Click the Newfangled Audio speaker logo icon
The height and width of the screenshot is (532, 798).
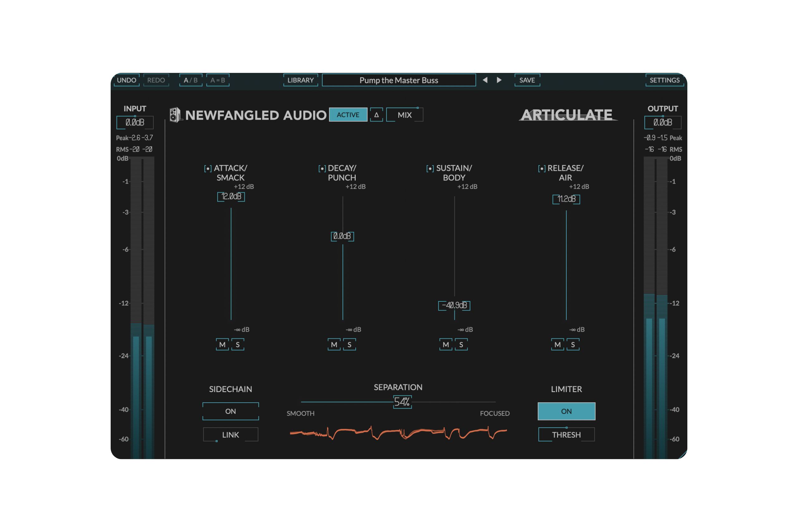pyautogui.click(x=176, y=115)
